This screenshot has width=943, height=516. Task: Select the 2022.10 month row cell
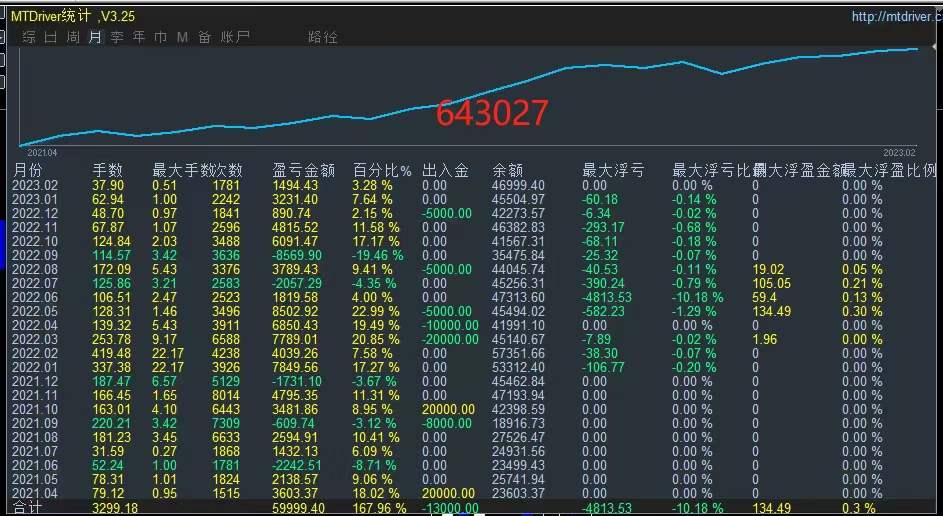click(35, 242)
